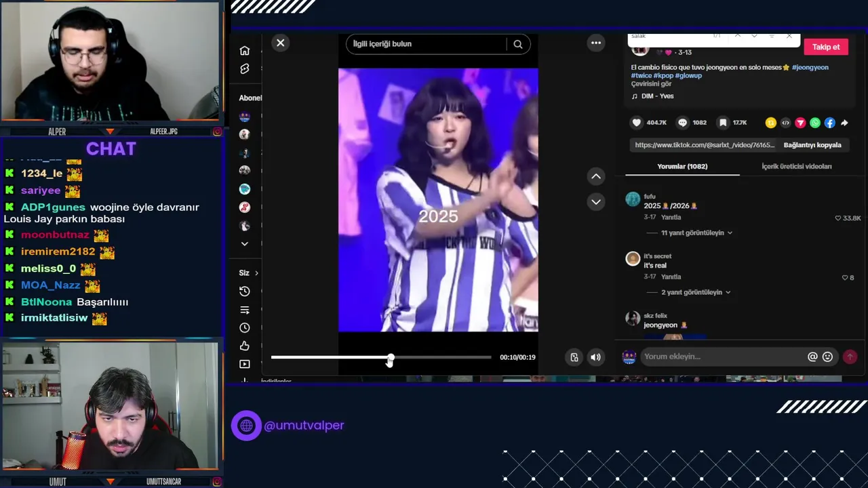Open the #twice hashtag
The width and height of the screenshot is (868, 488).
tap(642, 75)
